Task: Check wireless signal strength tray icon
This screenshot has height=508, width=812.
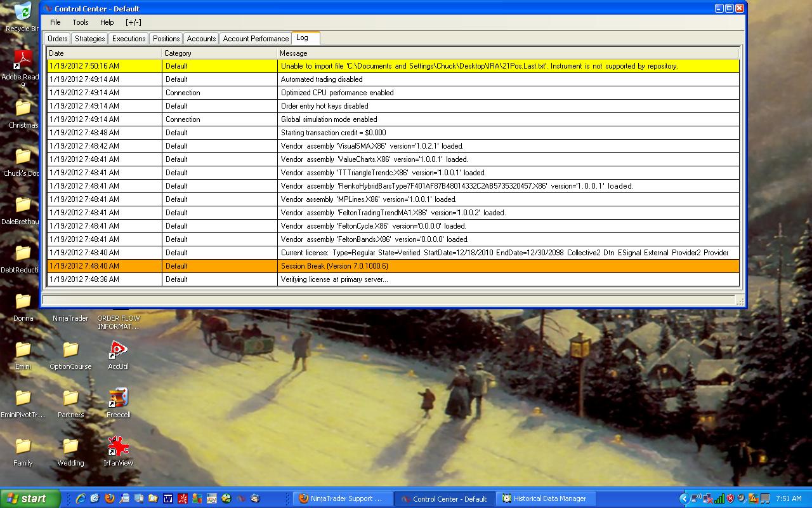Action: point(718,498)
